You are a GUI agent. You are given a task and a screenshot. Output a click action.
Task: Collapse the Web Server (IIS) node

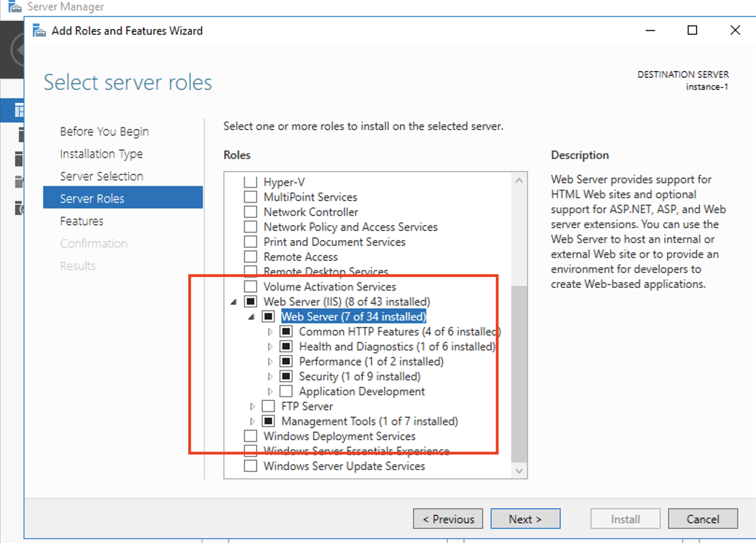[234, 301]
